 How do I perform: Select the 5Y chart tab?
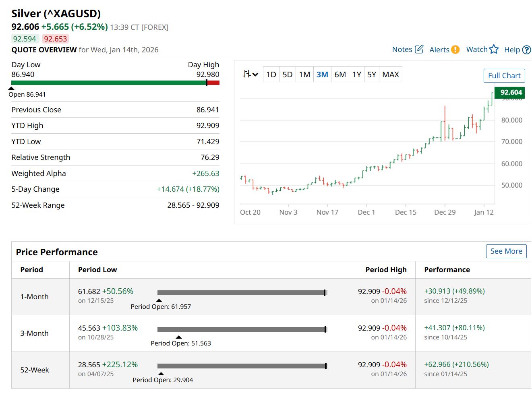pyautogui.click(x=372, y=74)
